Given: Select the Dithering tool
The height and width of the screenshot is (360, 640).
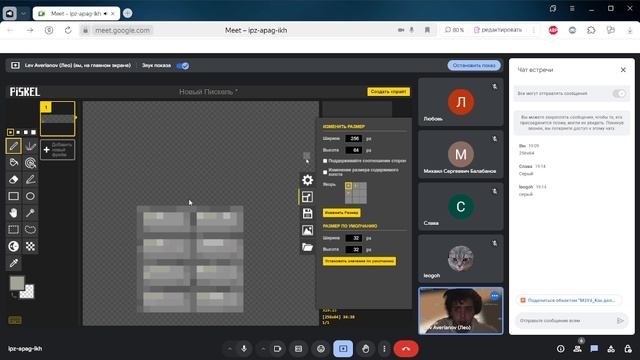Looking at the screenshot, I should click(30, 247).
